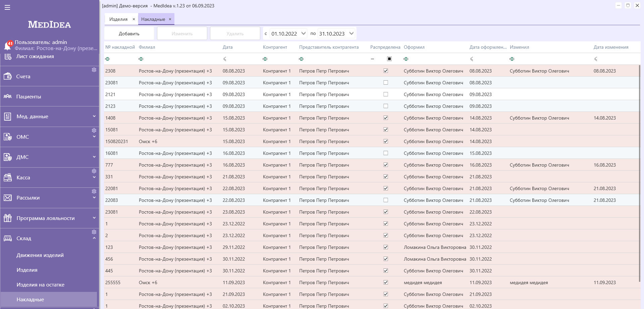This screenshot has width=644, height=309.
Task: Expand the ОМС section chevron
Action: pos(94,137)
